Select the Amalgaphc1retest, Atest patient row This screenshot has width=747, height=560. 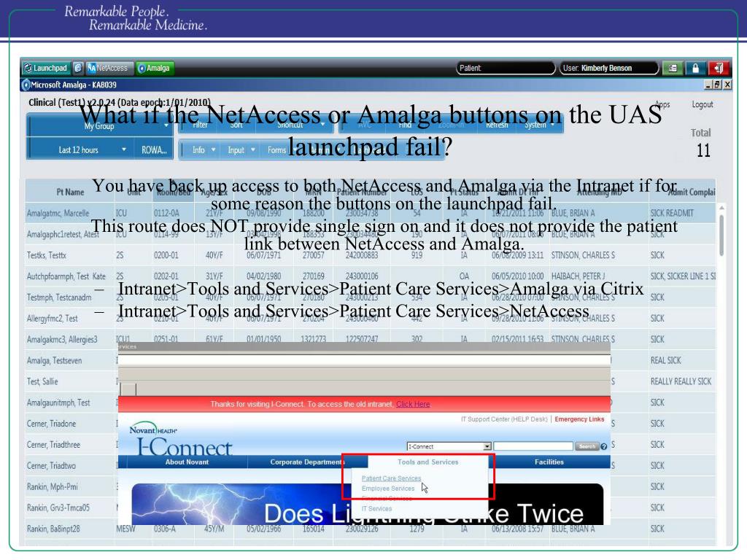tap(371, 234)
